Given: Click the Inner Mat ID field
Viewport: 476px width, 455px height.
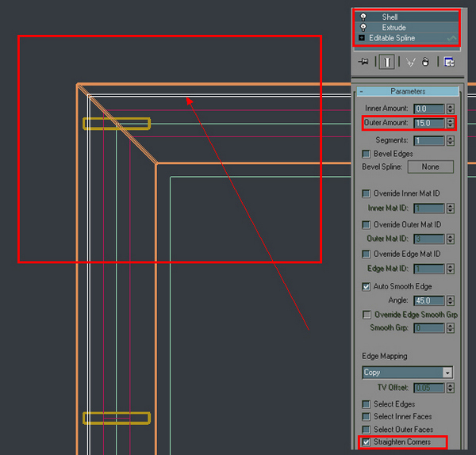Looking at the screenshot, I should 429,208.
